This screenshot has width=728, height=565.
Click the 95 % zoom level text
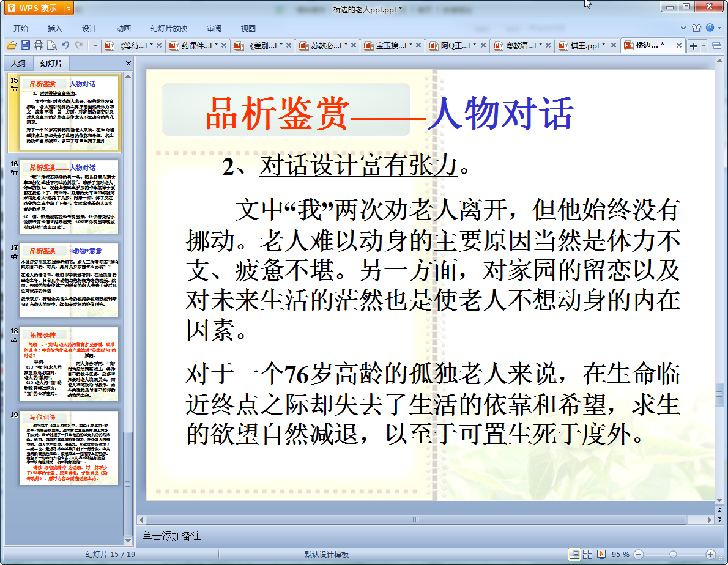tap(620, 555)
